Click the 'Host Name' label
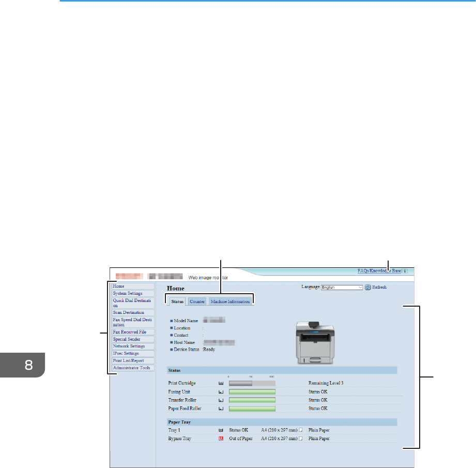The width and height of the screenshot is (476, 468). coord(185,342)
